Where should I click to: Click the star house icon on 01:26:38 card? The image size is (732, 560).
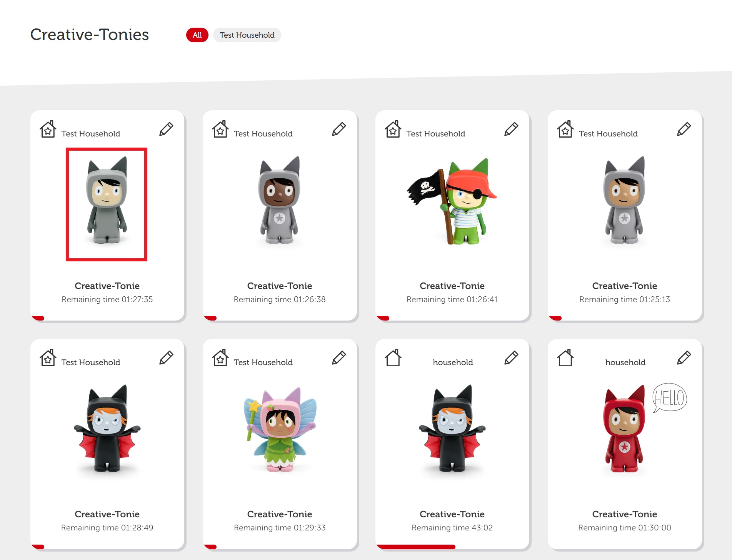click(x=220, y=129)
